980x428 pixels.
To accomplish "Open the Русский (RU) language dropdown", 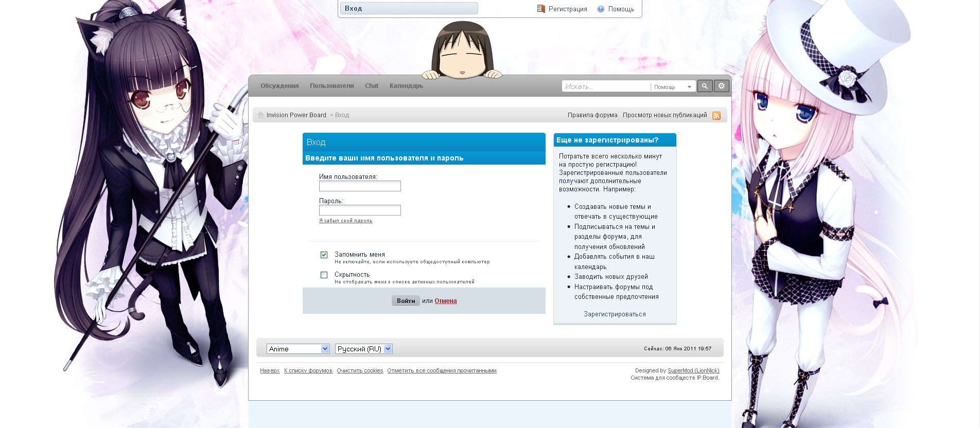I will [364, 349].
